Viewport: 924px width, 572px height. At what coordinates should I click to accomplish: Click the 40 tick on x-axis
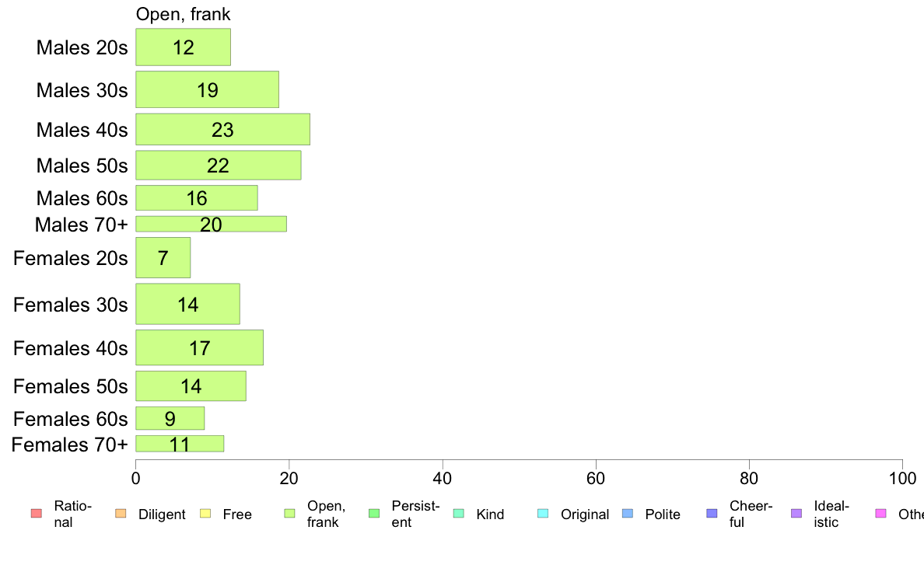[443, 478]
